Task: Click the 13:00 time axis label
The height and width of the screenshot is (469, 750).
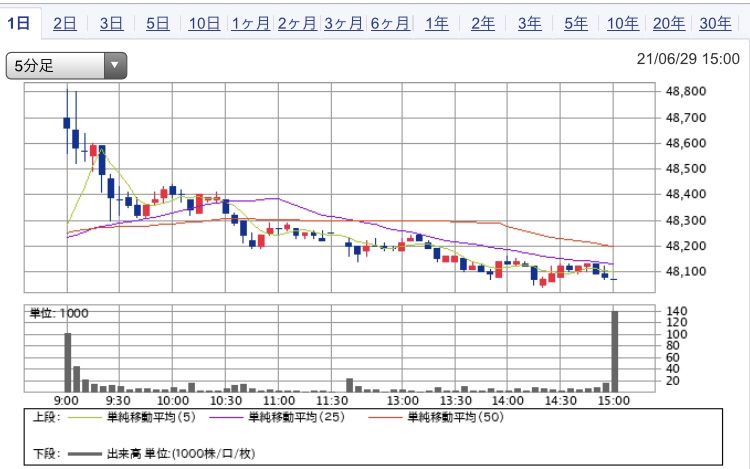Action: point(402,400)
